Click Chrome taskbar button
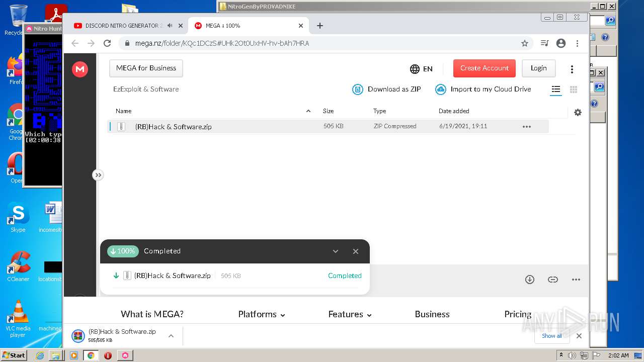 [91, 355]
